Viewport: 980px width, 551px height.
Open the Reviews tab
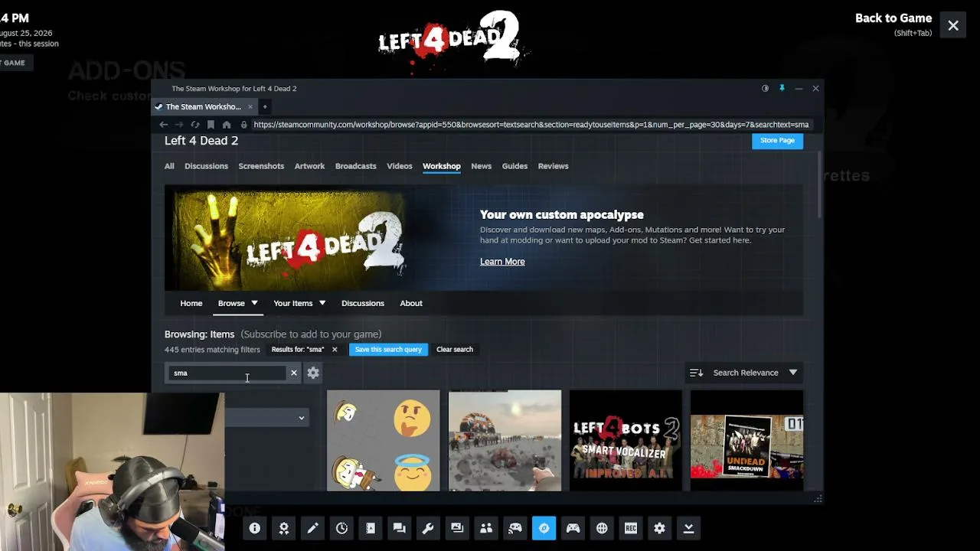point(553,166)
